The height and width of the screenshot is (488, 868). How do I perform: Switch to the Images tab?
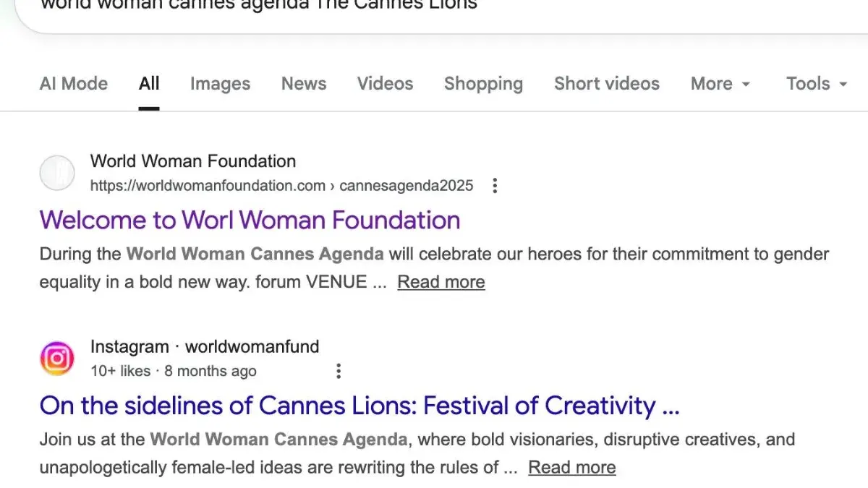[x=220, y=84]
